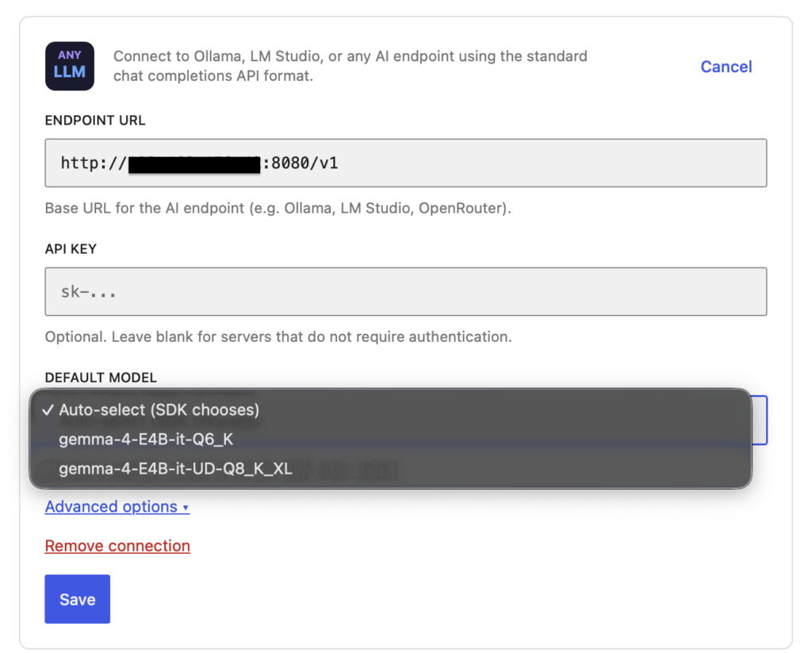Click the API KEY label
Image resolution: width=812 pixels, height=653 pixels.
pos(71,249)
